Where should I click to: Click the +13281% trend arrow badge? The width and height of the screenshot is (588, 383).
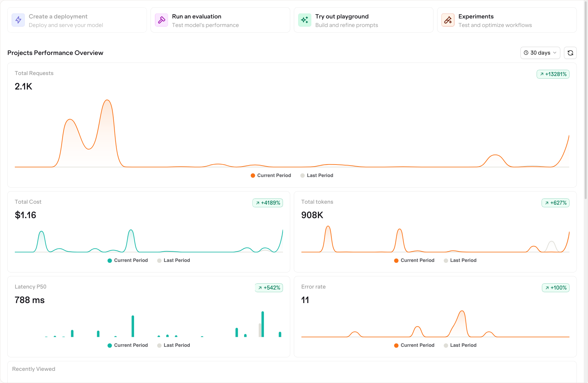point(553,74)
